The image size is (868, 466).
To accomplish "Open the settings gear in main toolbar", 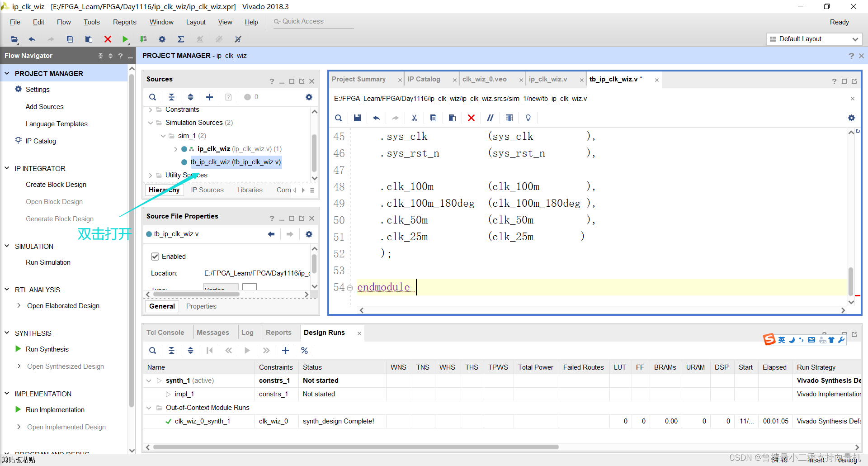I will [x=162, y=39].
